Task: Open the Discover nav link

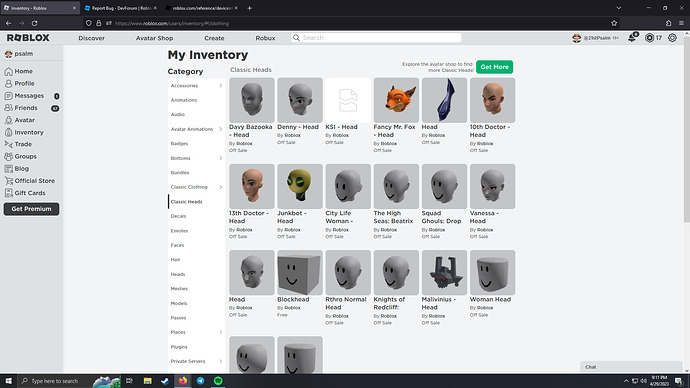Action: coord(92,38)
